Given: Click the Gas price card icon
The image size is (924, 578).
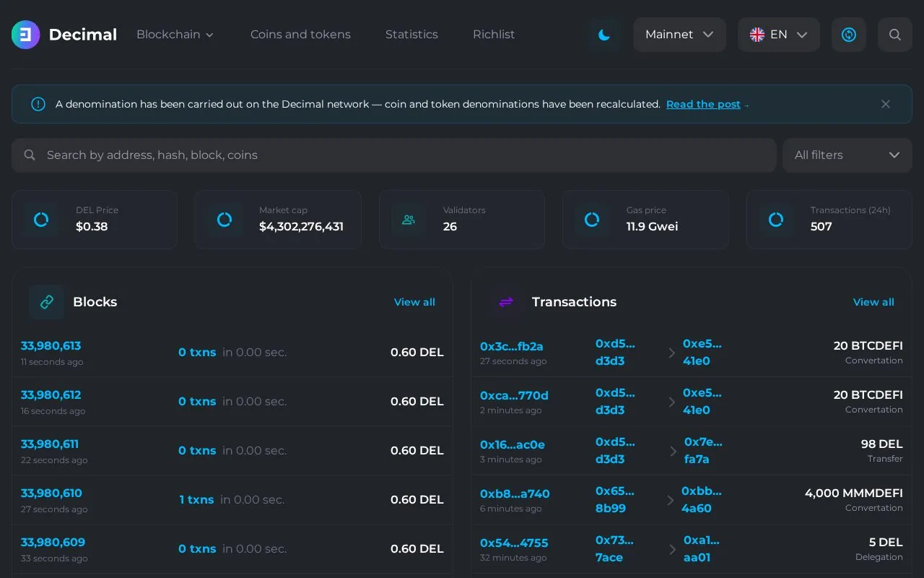Looking at the screenshot, I should [592, 220].
